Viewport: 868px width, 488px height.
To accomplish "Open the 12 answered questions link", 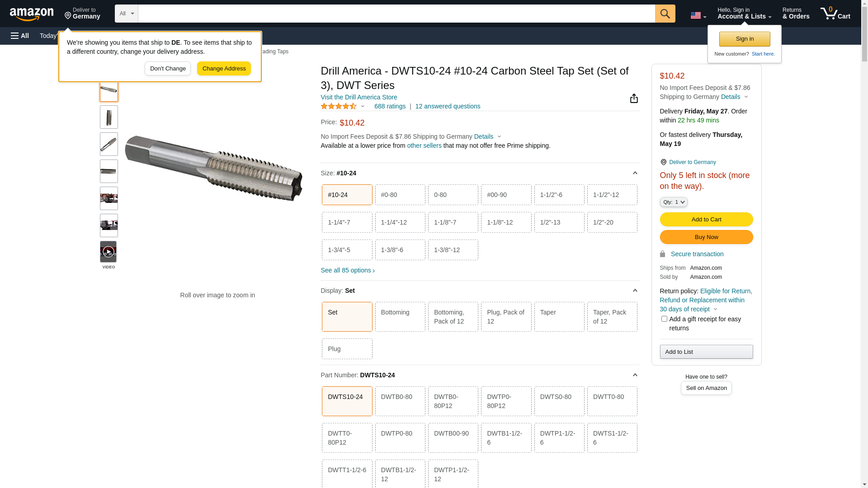I will pos(448,106).
